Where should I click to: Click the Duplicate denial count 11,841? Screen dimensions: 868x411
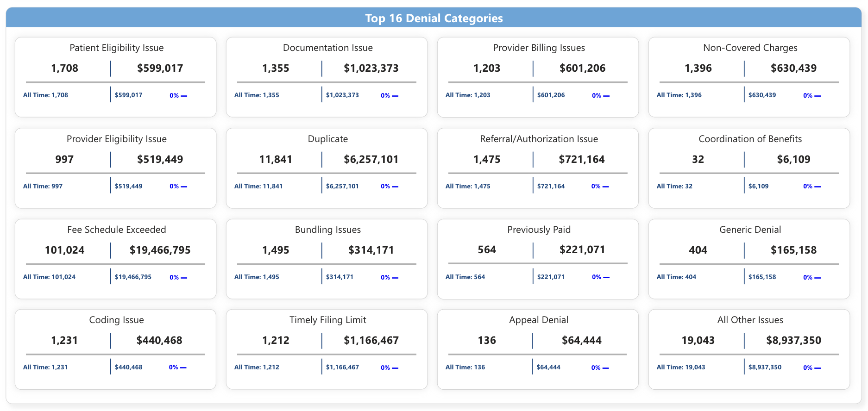(276, 159)
